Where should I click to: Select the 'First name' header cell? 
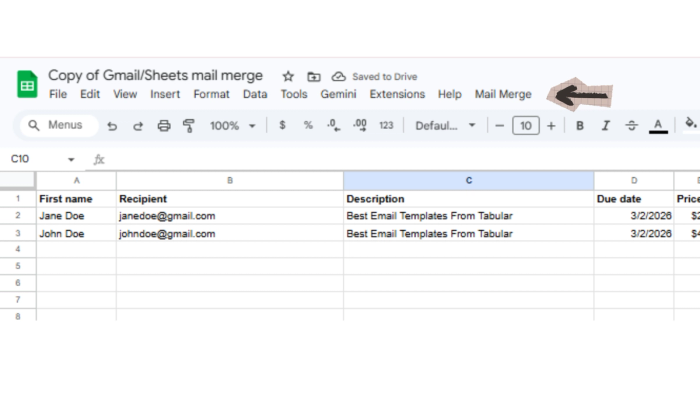tap(76, 199)
